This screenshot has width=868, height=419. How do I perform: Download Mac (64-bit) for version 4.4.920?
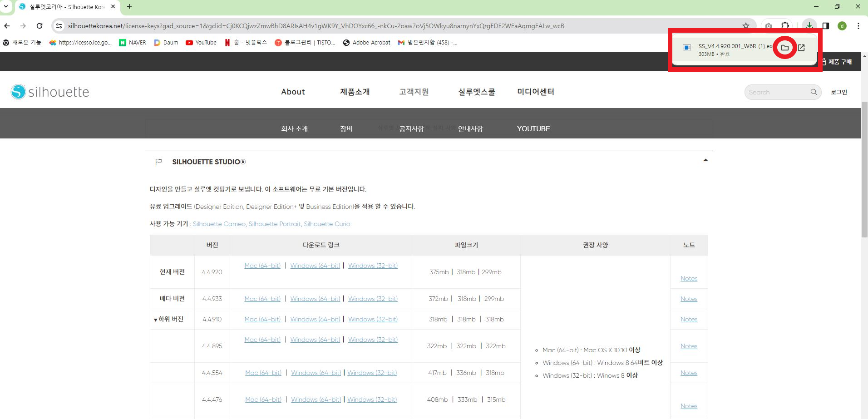(x=262, y=266)
